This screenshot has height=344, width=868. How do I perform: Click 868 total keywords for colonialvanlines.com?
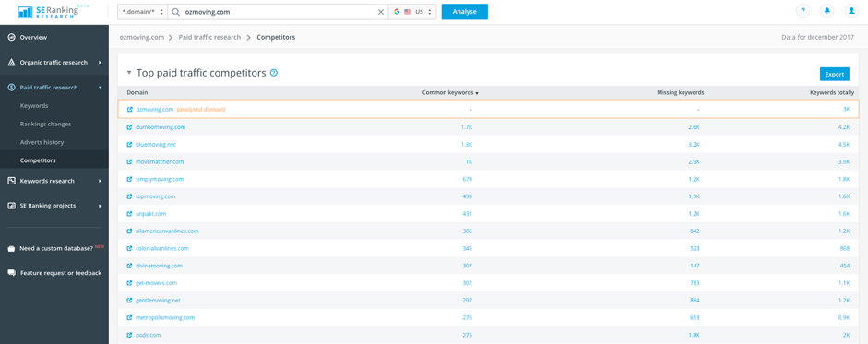[x=845, y=248]
